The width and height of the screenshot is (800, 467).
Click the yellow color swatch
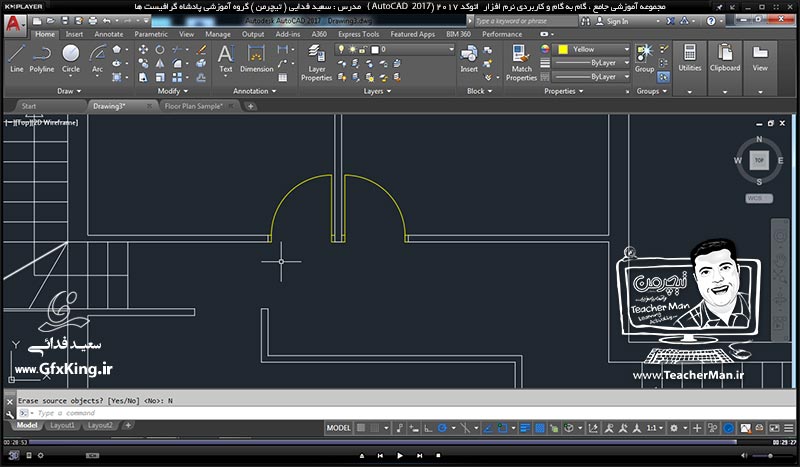(563, 49)
